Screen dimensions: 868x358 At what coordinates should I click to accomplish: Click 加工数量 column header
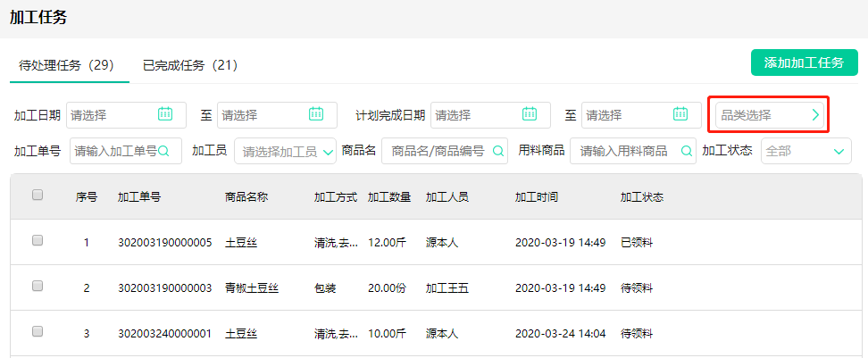coord(389,197)
